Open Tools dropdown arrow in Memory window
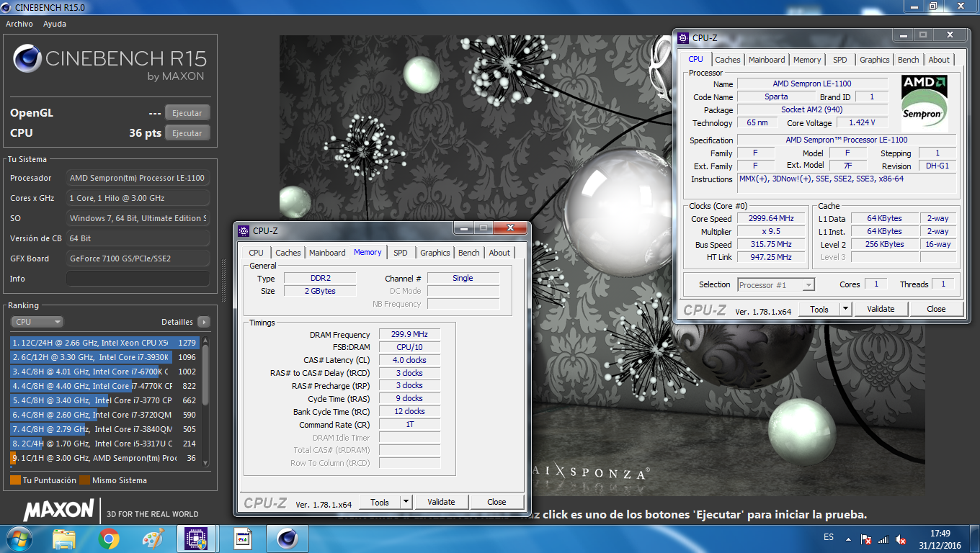This screenshot has height=553, width=980. coord(406,502)
